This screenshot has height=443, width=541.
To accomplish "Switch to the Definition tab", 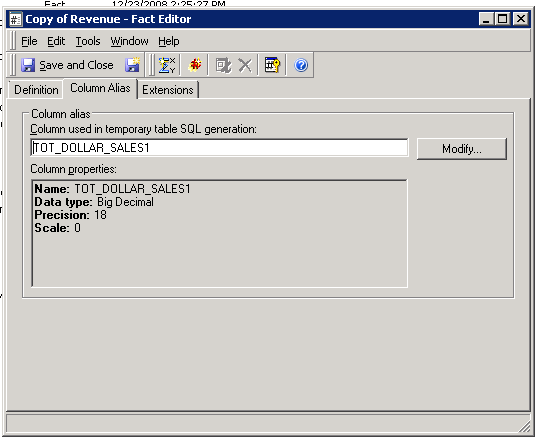I will 36,90.
